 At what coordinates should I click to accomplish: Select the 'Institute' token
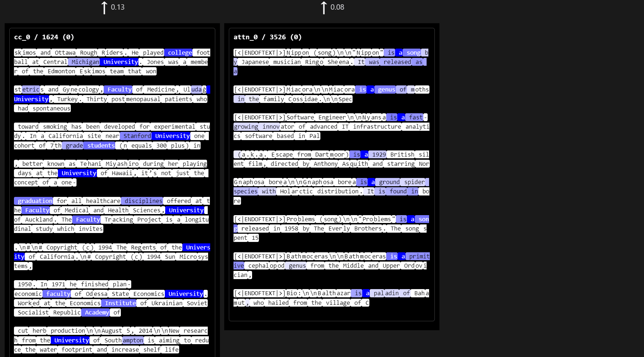120,303
